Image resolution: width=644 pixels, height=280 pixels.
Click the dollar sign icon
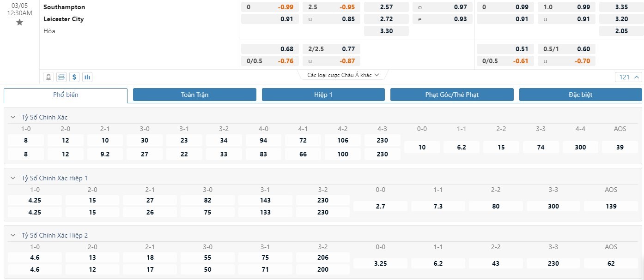tap(74, 77)
